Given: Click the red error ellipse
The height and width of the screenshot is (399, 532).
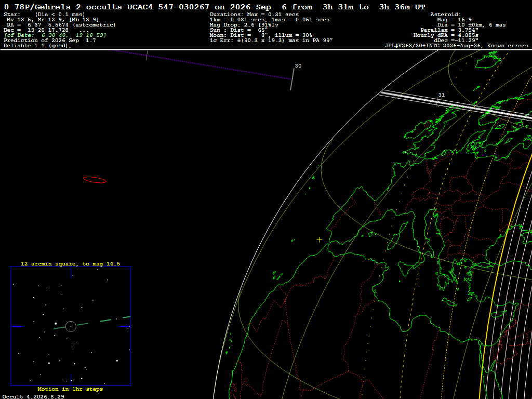Looking at the screenshot, I should [x=95, y=180].
